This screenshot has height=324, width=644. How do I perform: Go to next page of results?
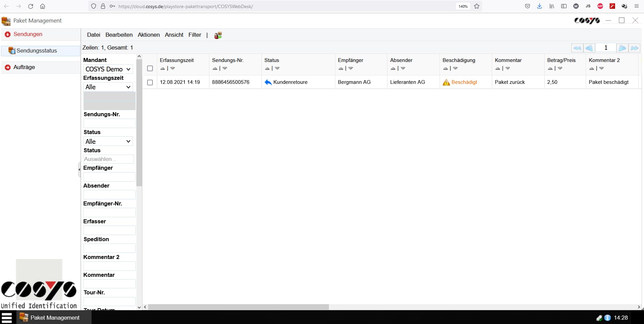pos(622,48)
